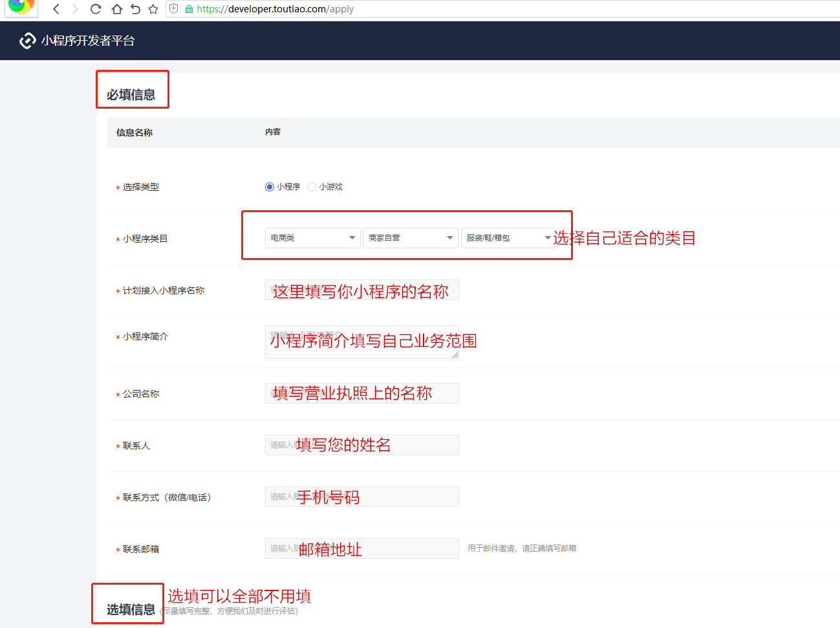
Task: Click the undo/restore closed tab icon
Action: tap(135, 9)
